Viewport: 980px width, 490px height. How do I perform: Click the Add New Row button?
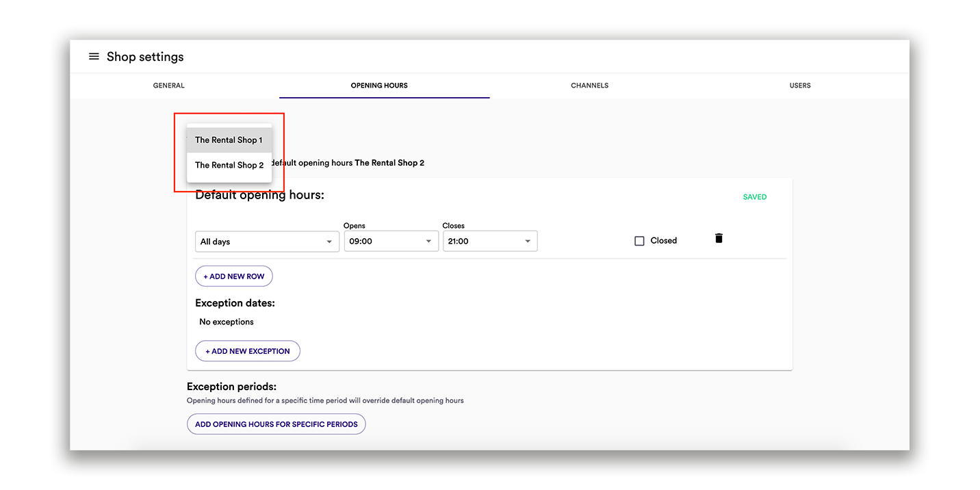click(234, 276)
